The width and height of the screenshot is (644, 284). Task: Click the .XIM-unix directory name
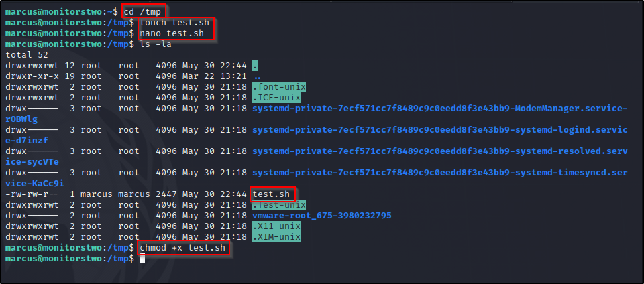[276, 237]
